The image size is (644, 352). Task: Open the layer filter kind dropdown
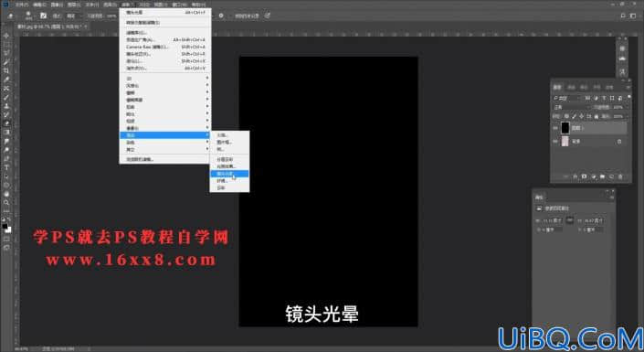point(566,98)
